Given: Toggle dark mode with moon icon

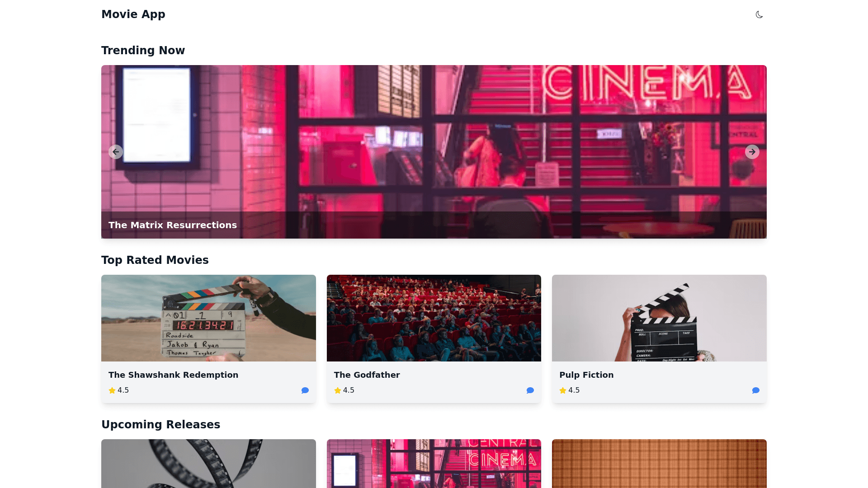Looking at the screenshot, I should [x=759, y=14].
